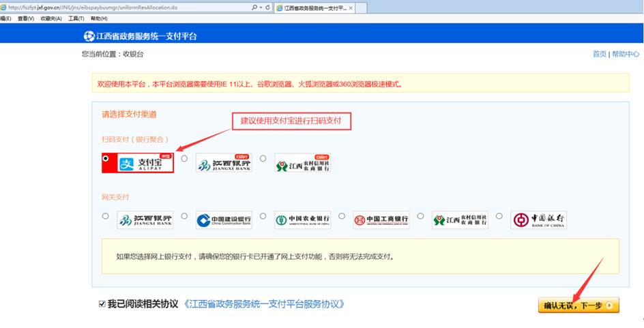Screen dimensions: 644x328
Task: Toggle the 我已阅读相关协议 checkbox
Action: [102, 303]
